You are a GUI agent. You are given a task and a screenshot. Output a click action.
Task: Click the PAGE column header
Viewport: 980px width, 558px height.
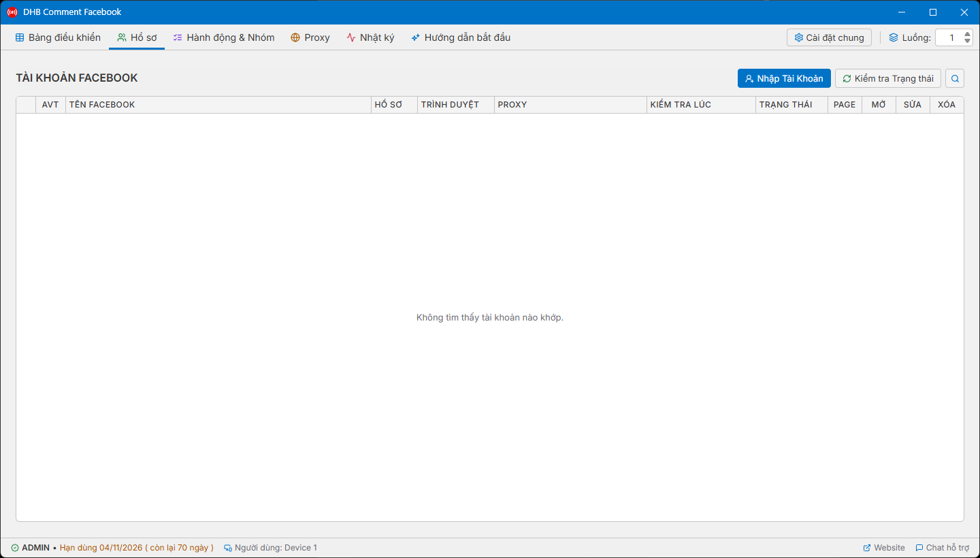[845, 105]
